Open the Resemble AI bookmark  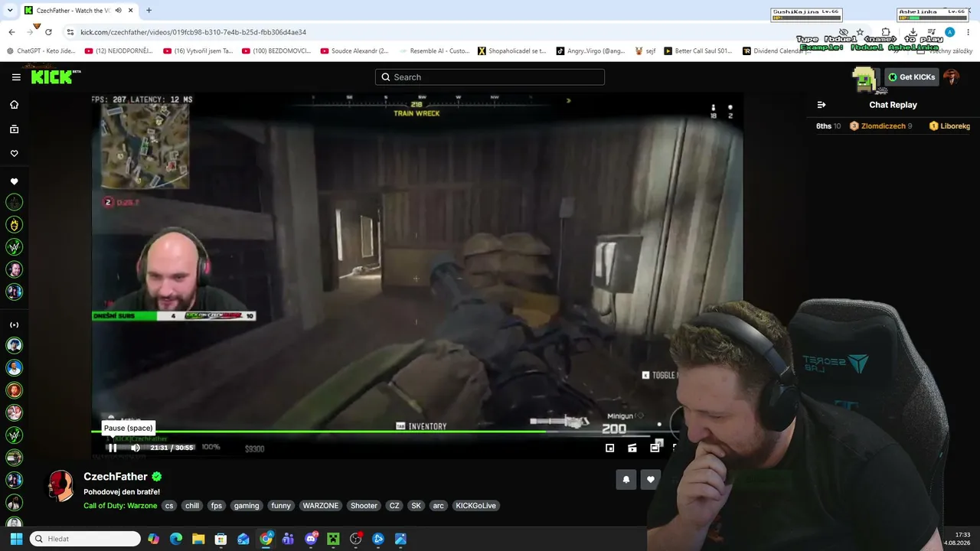[x=433, y=51]
